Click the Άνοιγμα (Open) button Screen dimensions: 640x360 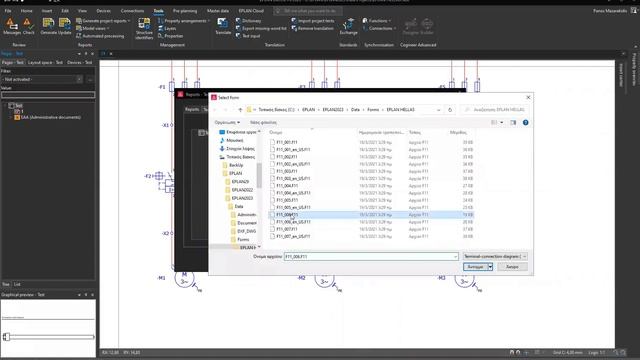click(475, 267)
